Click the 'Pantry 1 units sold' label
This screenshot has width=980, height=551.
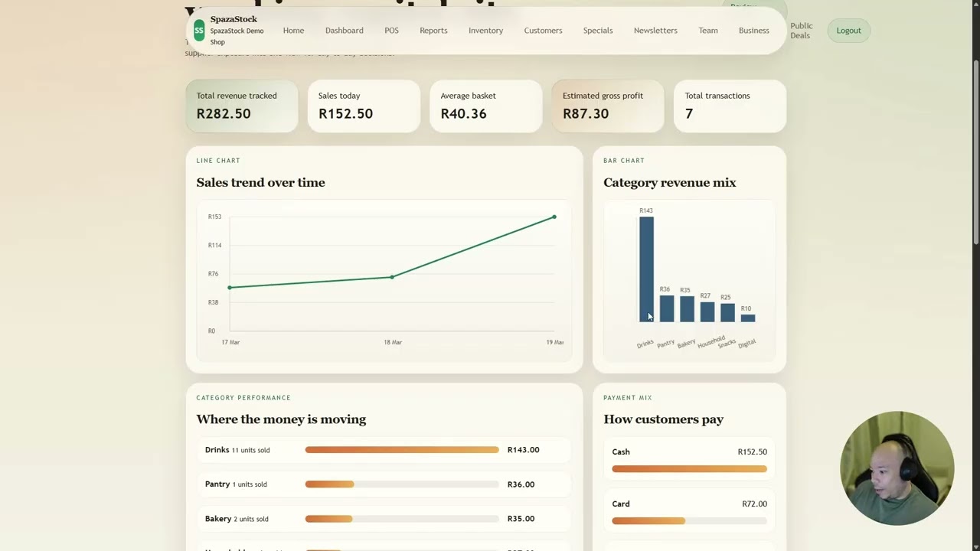click(236, 484)
